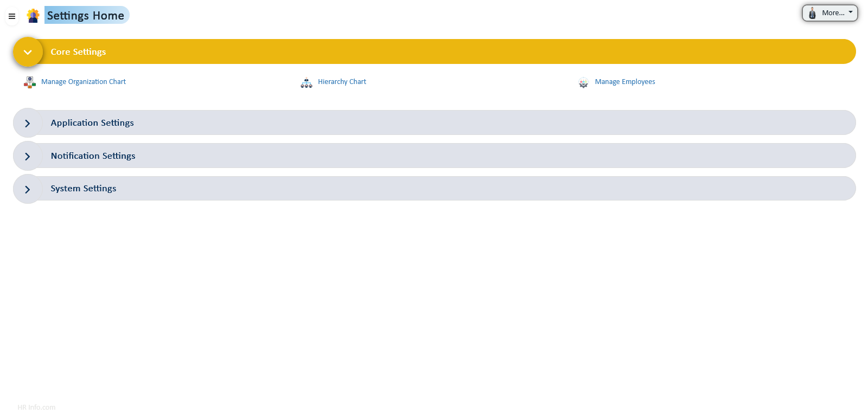Select the Application Settings section title
Screen dimensions: 868x420
tap(92, 123)
